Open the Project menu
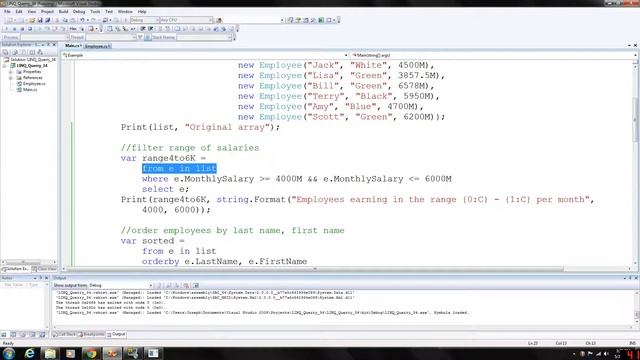 [47, 11]
